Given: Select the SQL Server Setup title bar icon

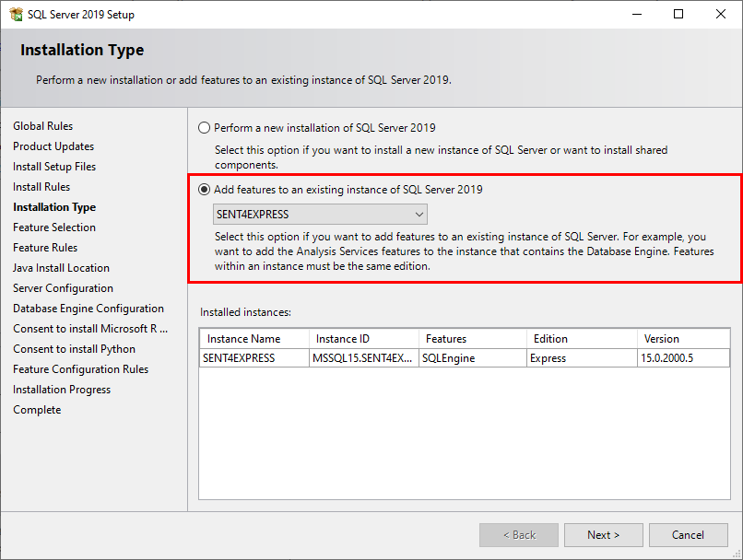Looking at the screenshot, I should pyautogui.click(x=16, y=14).
